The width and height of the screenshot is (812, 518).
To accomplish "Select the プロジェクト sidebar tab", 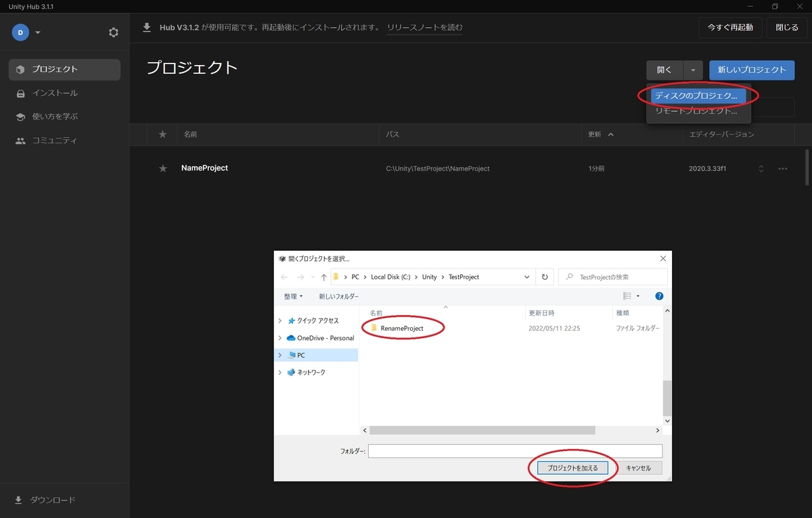I will pyautogui.click(x=64, y=69).
